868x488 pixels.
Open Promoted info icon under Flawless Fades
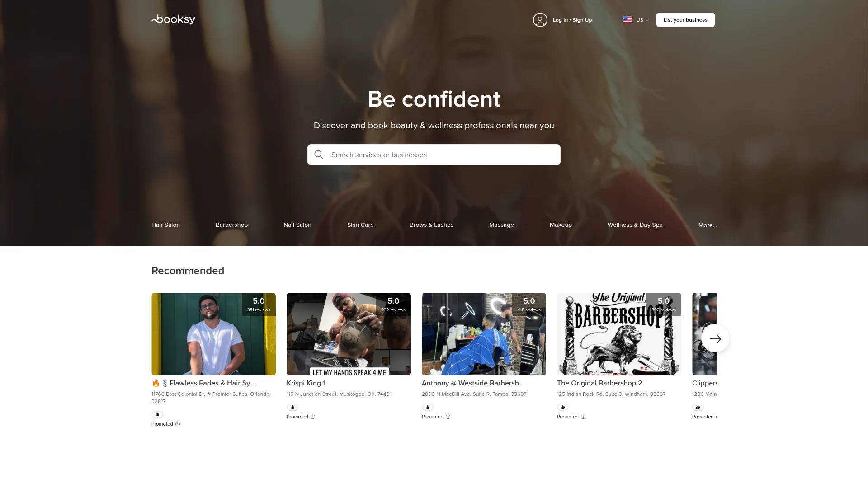point(178,424)
